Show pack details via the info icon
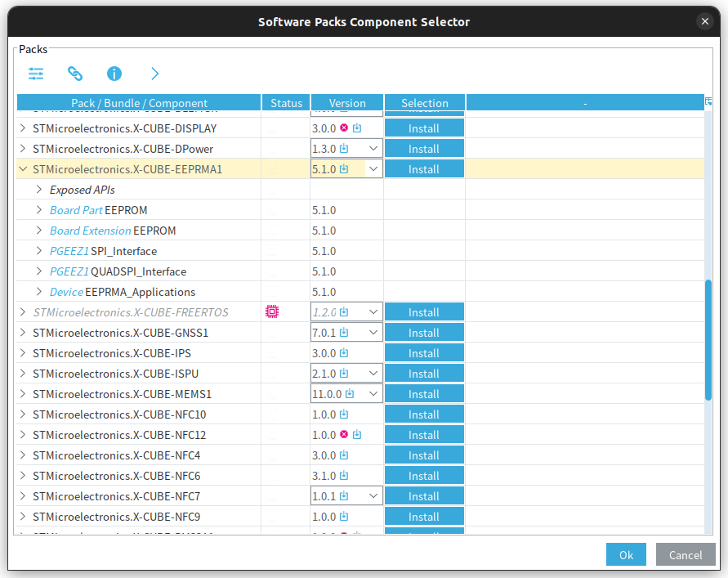 (114, 74)
